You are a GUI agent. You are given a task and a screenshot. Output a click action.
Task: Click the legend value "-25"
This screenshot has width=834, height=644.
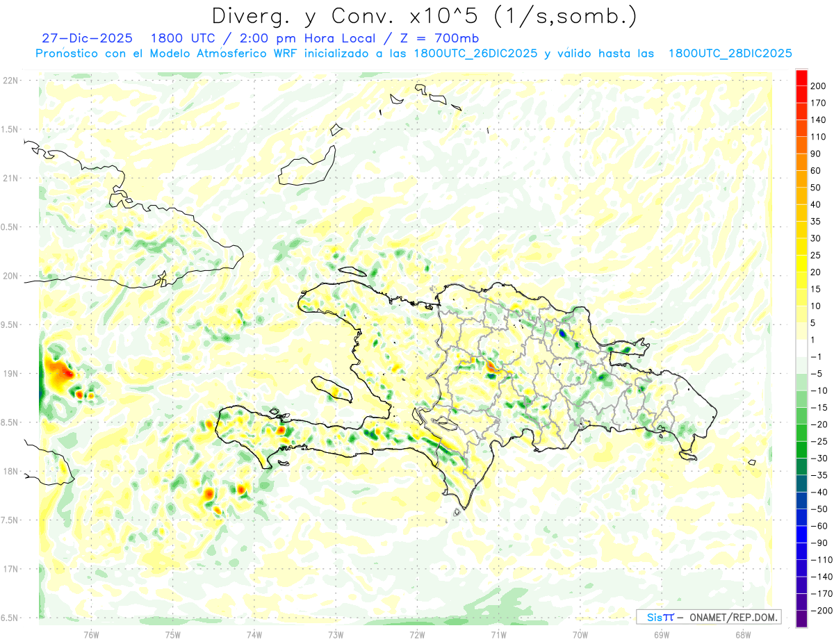pos(817,441)
